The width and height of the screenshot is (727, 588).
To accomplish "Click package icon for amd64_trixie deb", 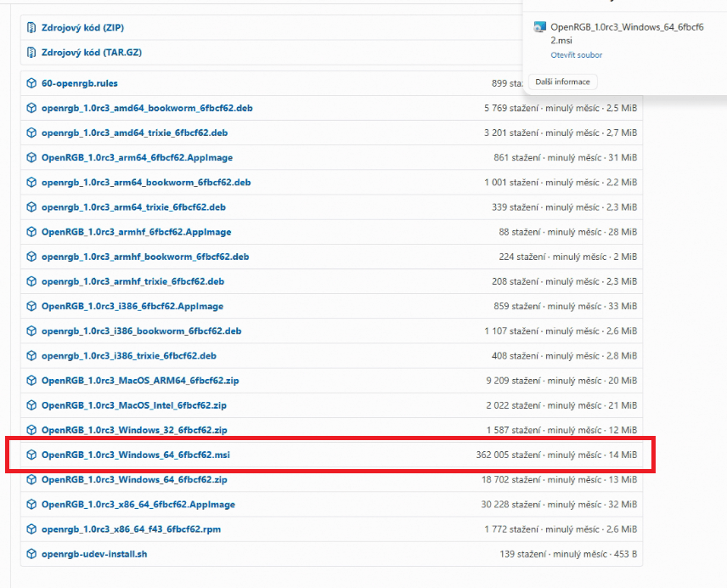I will tap(31, 133).
